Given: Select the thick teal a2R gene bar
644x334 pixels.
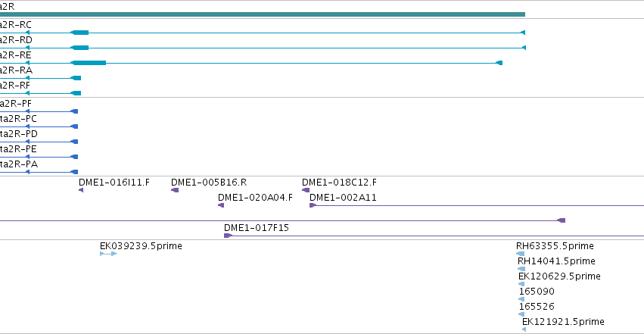Looking at the screenshot, I should [x=263, y=14].
